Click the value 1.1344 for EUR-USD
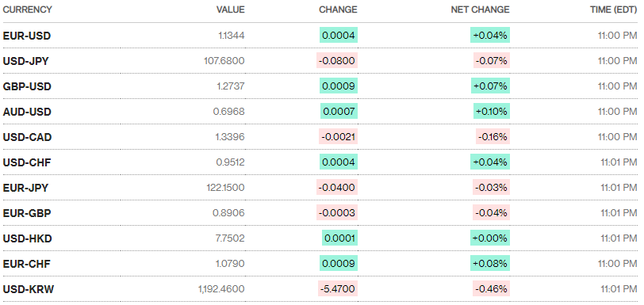 pyautogui.click(x=232, y=36)
